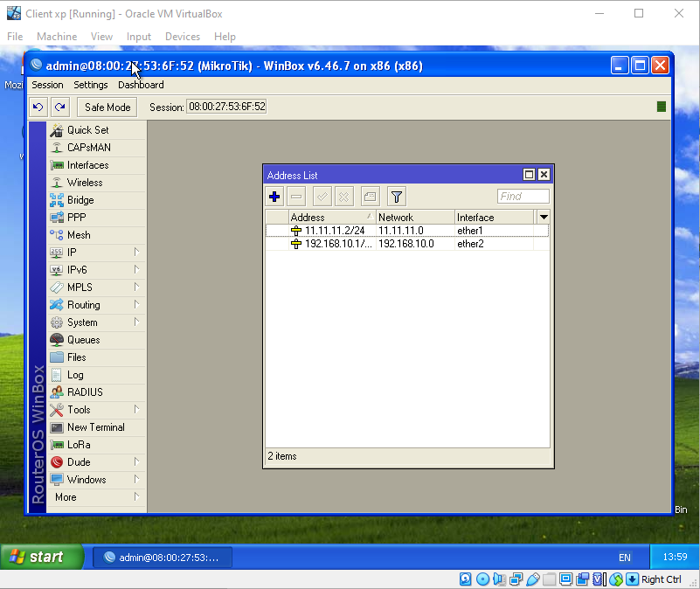The height and width of the screenshot is (589, 700).
Task: Sort by the Interface column header
Action: (495, 217)
